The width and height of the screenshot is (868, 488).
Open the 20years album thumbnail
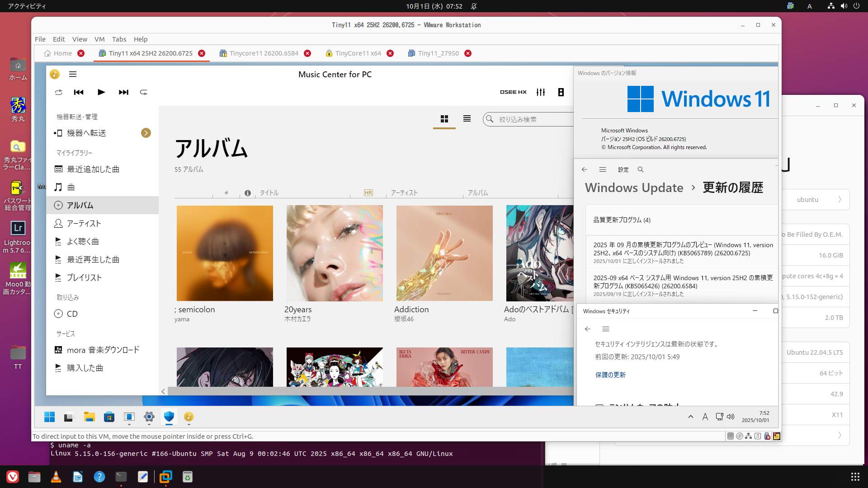coord(335,253)
